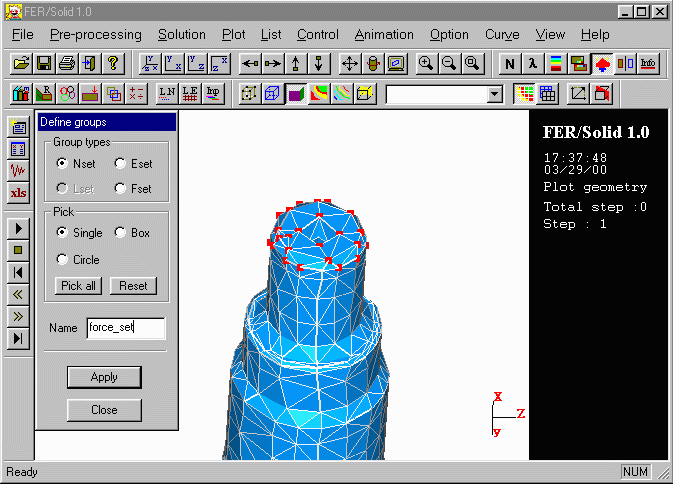This screenshot has height=484, width=673.
Task: Click the color contour bands icon
Action: point(556,63)
